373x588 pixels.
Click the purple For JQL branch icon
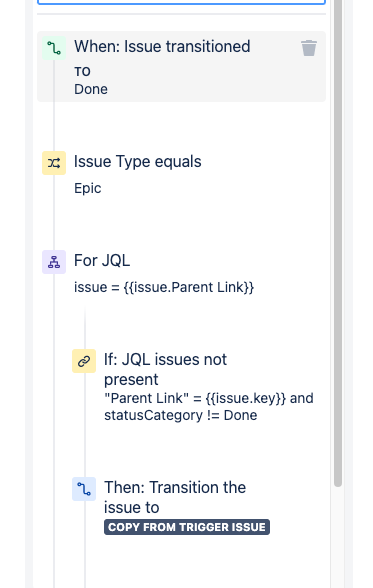pyautogui.click(x=54, y=262)
